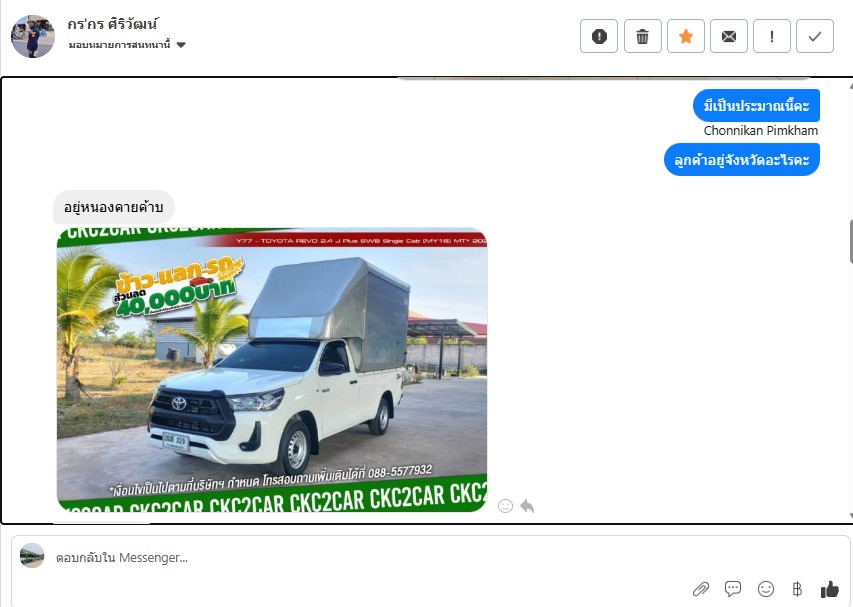This screenshot has width=853, height=607.
Task: Click sender name Chonnikan Pimkham
Action: click(x=761, y=131)
